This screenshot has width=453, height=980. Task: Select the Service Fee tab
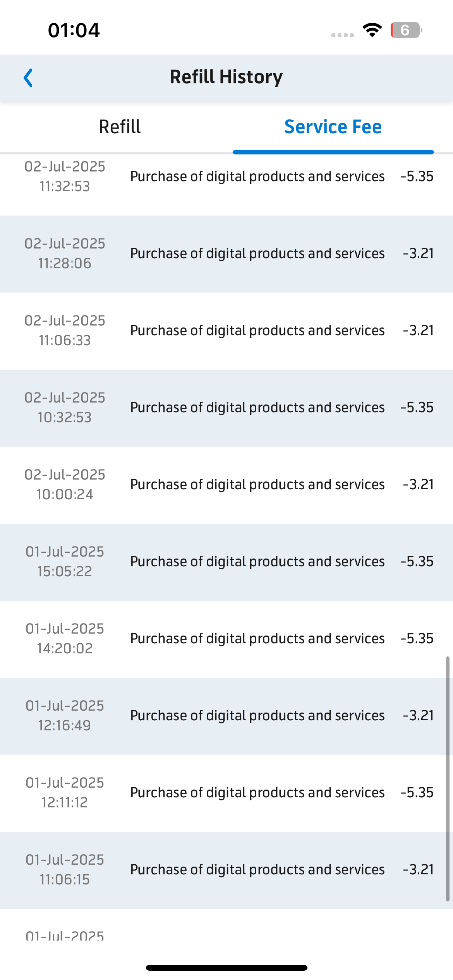333,127
